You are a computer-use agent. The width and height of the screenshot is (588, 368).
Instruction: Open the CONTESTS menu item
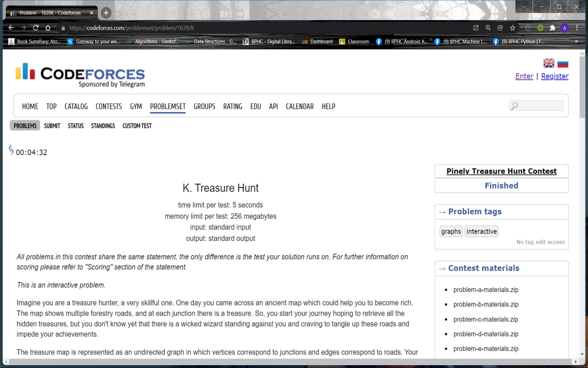[109, 106]
